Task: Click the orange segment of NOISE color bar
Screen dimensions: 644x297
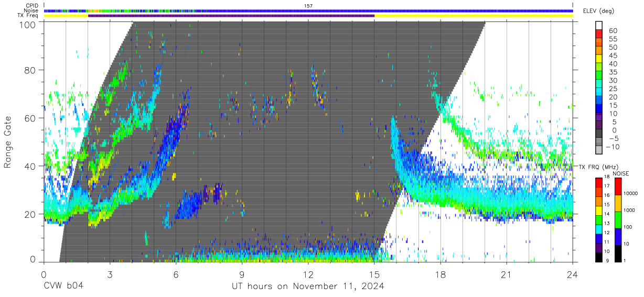Action: (618, 203)
